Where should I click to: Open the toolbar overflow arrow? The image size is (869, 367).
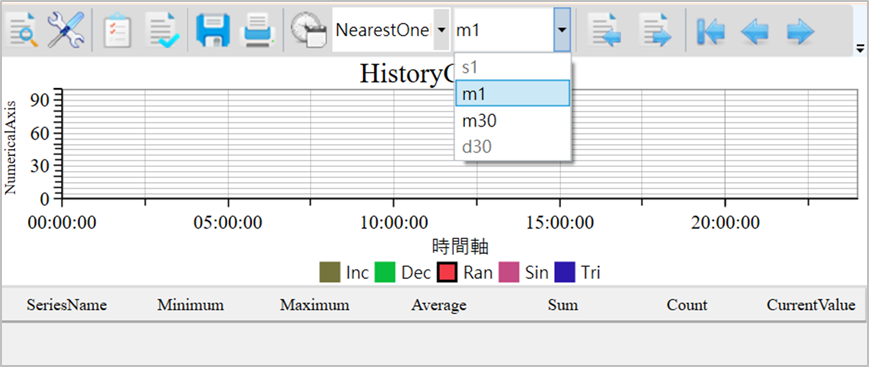(x=861, y=49)
